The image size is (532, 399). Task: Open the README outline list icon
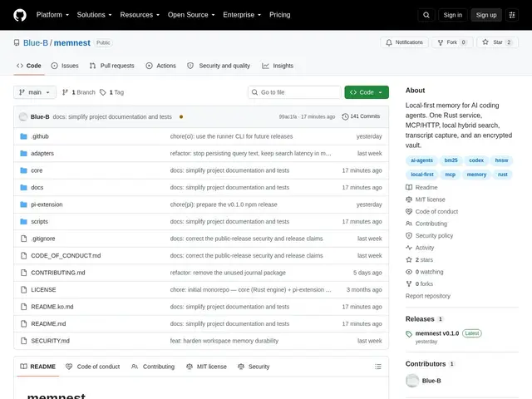pyautogui.click(x=378, y=367)
